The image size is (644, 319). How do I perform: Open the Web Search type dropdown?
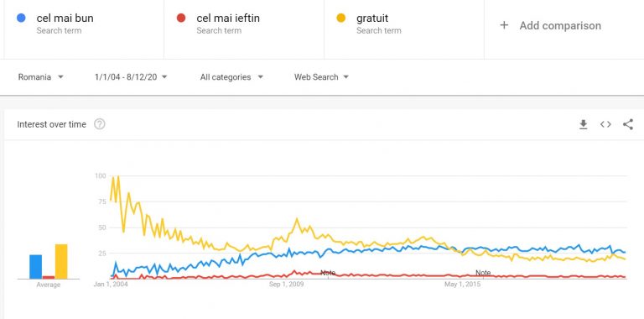click(321, 77)
